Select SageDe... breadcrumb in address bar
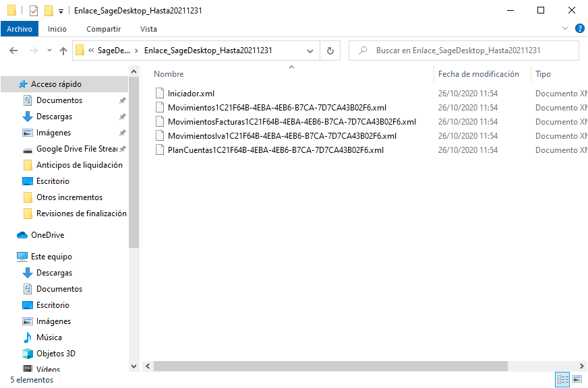The height and width of the screenshot is (388, 588). 114,51
